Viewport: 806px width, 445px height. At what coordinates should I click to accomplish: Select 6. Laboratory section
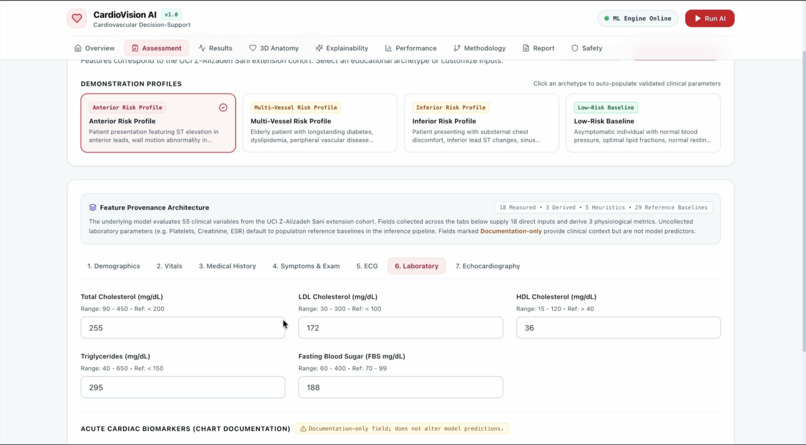[x=416, y=266]
